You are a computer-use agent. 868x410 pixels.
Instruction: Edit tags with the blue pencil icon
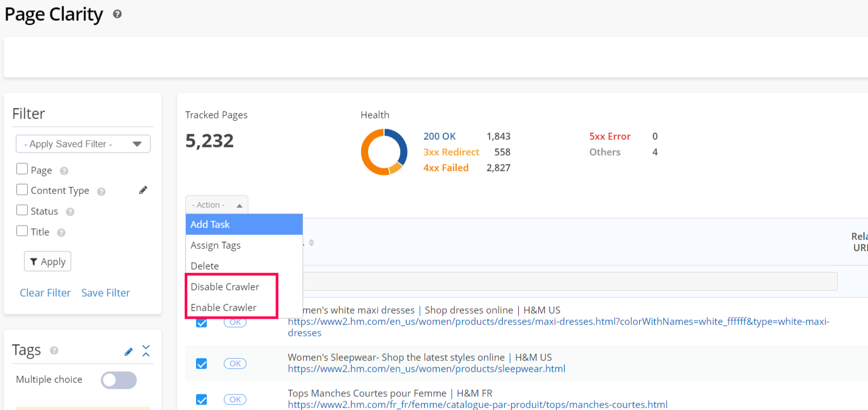(x=129, y=351)
